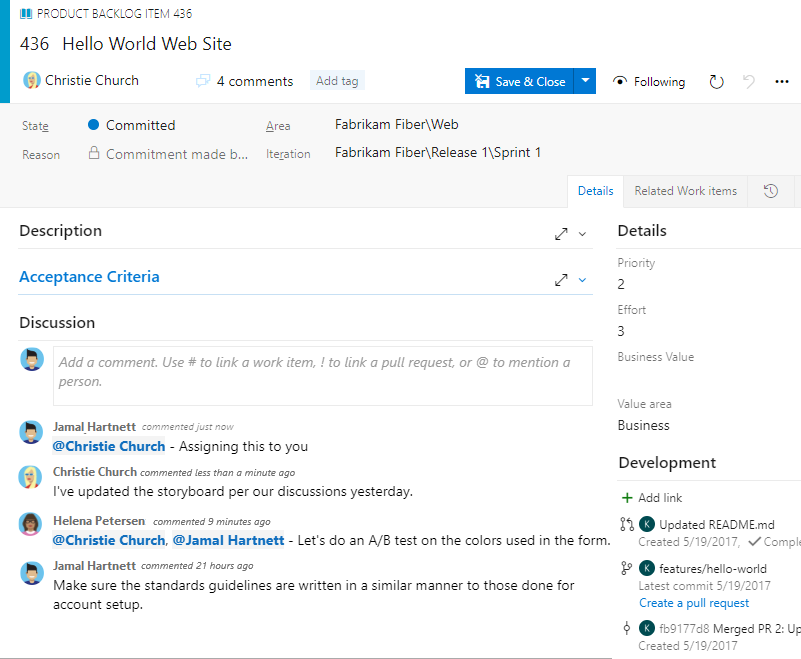801x659 pixels.
Task: Collapse the Acceptance Criteria section chevron
Action: [x=580, y=280]
